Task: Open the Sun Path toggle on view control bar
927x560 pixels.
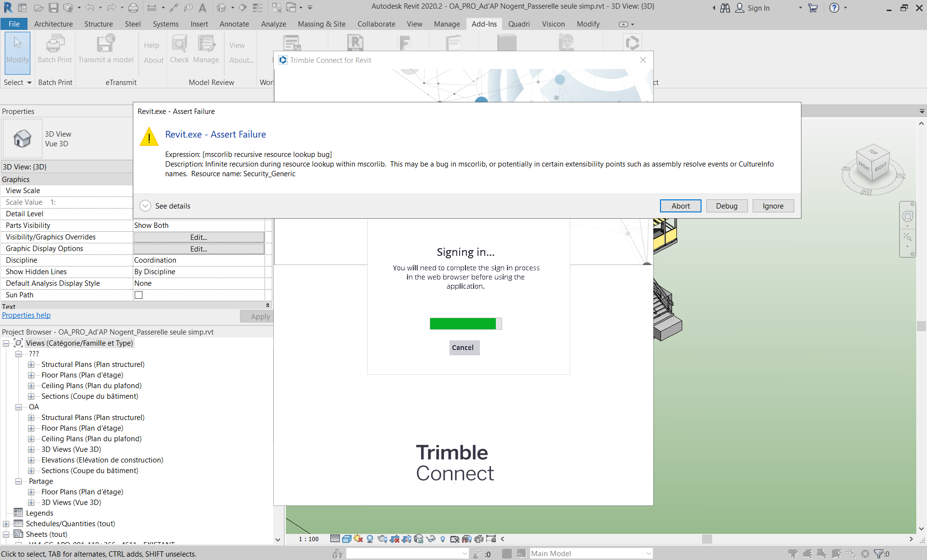Action: pyautogui.click(x=358, y=539)
